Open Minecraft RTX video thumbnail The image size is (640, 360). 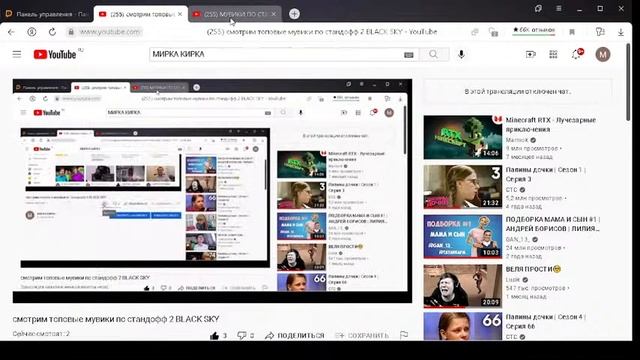tap(462, 137)
